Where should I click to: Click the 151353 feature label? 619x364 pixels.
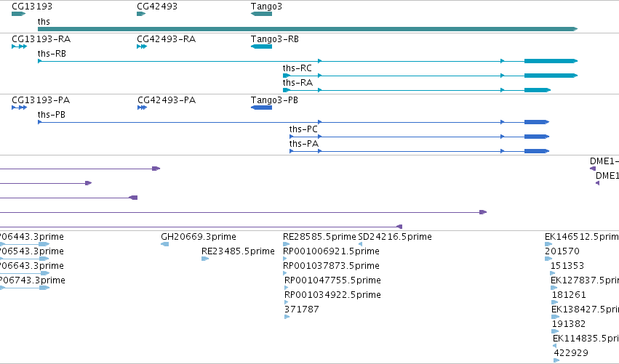click(567, 266)
